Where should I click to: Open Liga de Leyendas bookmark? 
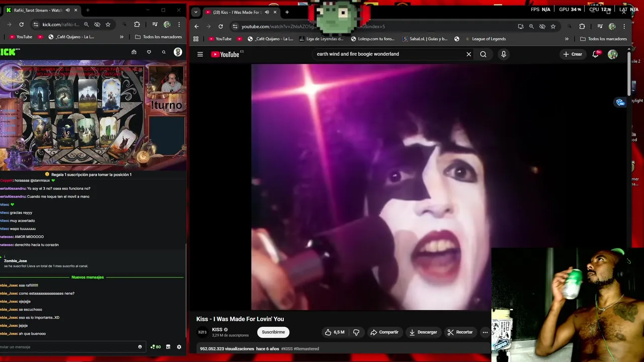321,39
